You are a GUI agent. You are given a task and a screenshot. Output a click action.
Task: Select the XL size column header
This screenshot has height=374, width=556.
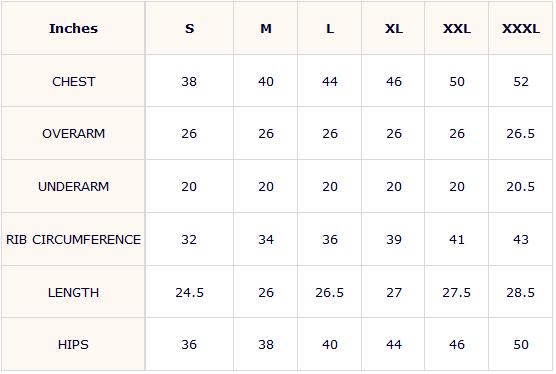(394, 28)
